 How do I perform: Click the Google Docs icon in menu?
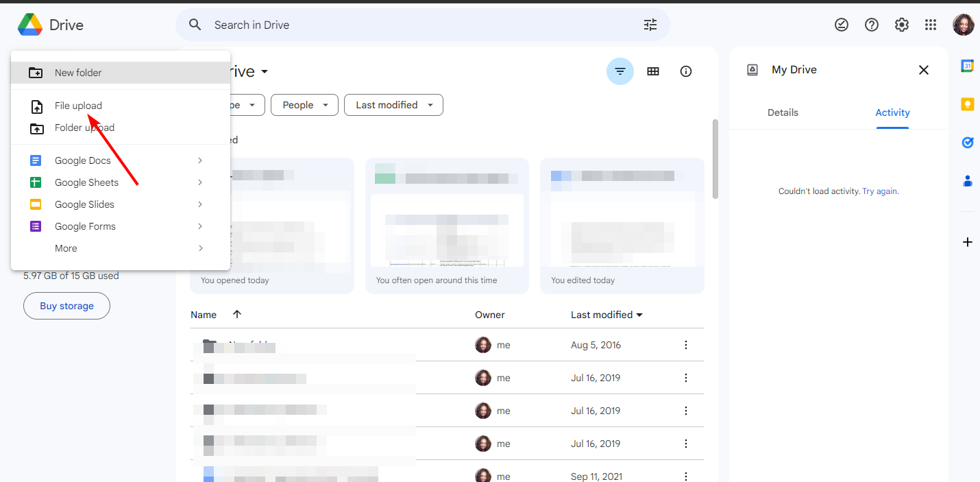36,160
